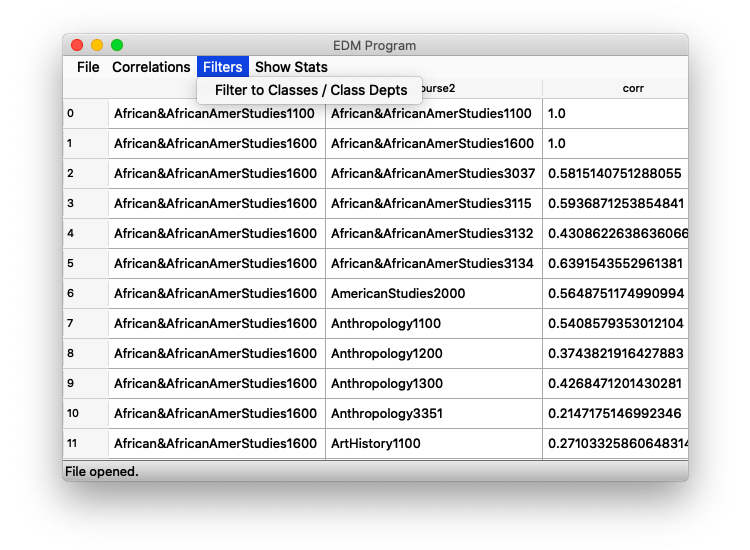Open the Show Stats menu
750x550 pixels.
[291, 67]
